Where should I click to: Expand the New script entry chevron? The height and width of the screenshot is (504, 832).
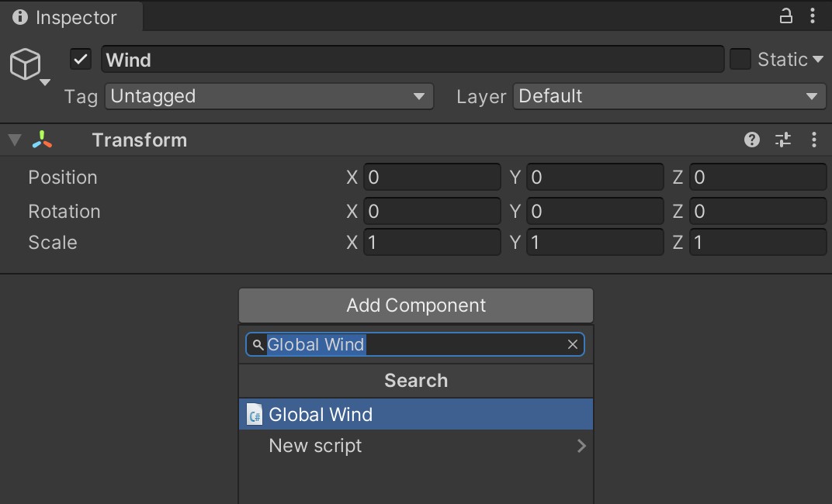582,445
